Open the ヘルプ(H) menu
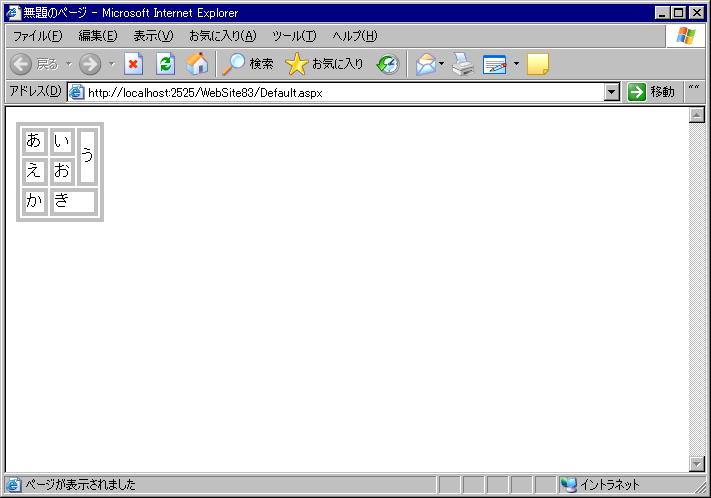Viewport: 711px width, 498px height. coord(355,36)
